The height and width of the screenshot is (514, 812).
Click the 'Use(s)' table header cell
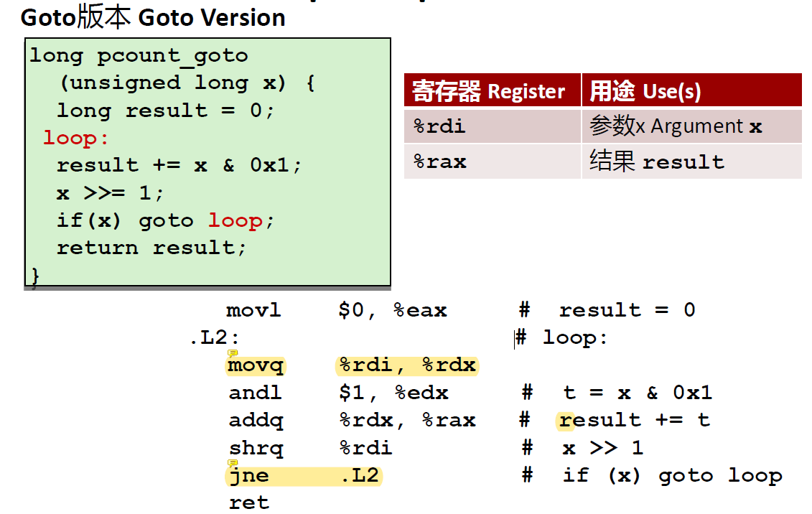pyautogui.click(x=692, y=90)
